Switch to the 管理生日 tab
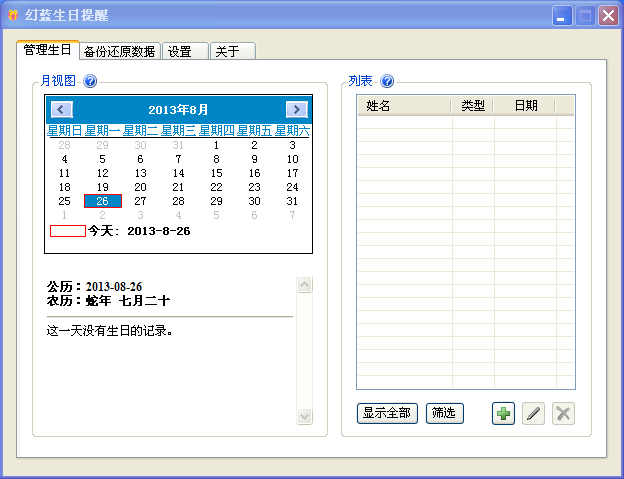Viewport: 624px width, 479px height. [48, 50]
